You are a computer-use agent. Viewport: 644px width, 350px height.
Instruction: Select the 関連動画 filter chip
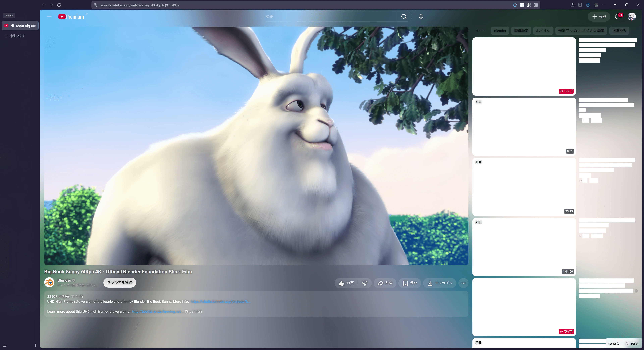pos(521,31)
